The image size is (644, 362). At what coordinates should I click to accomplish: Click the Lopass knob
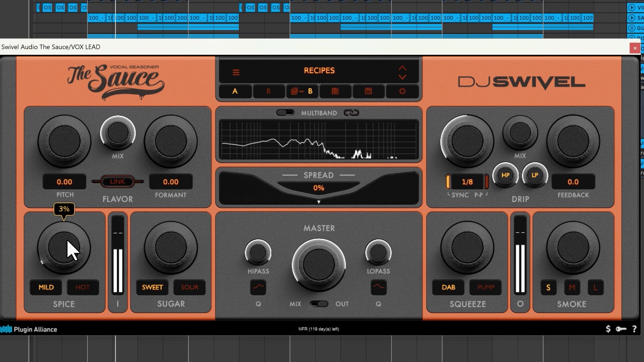coord(378,252)
